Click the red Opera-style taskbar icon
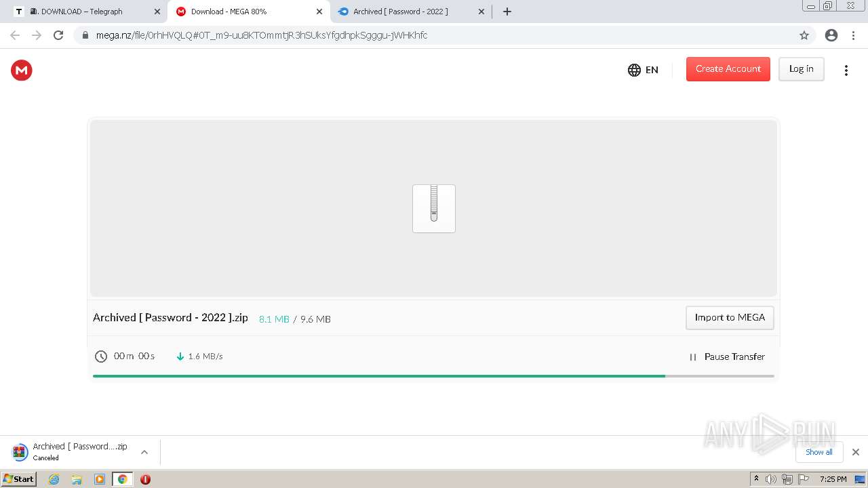 point(145,479)
